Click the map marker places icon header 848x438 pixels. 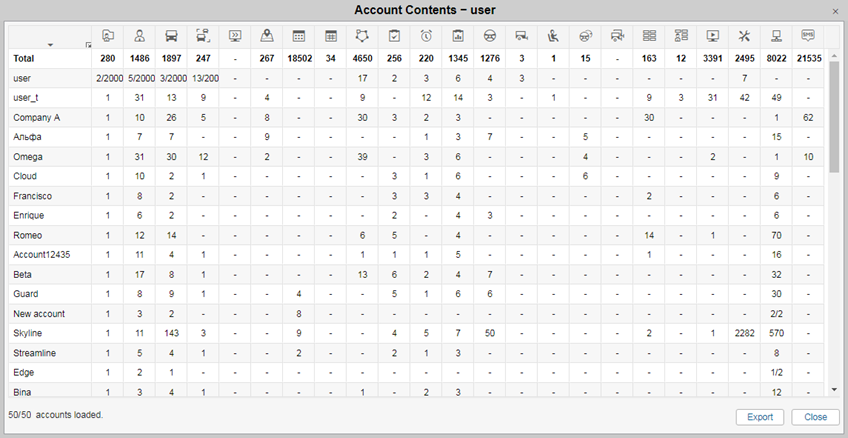tap(267, 36)
